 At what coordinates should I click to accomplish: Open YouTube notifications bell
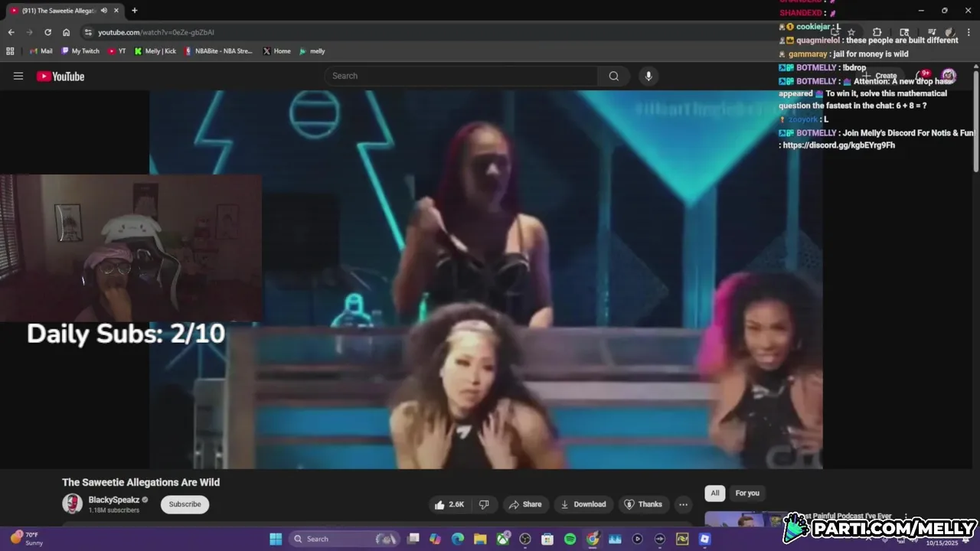tap(923, 76)
